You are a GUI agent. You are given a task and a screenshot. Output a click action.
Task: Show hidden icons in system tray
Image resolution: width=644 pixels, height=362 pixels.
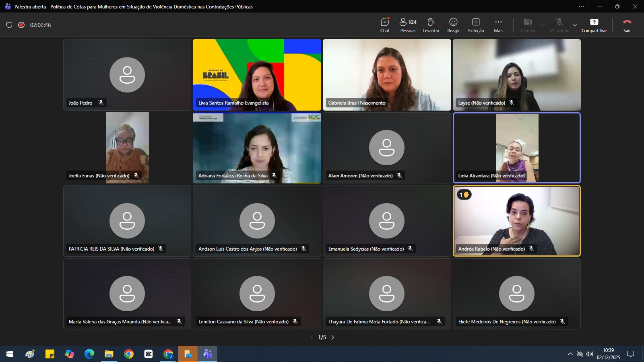(x=570, y=354)
